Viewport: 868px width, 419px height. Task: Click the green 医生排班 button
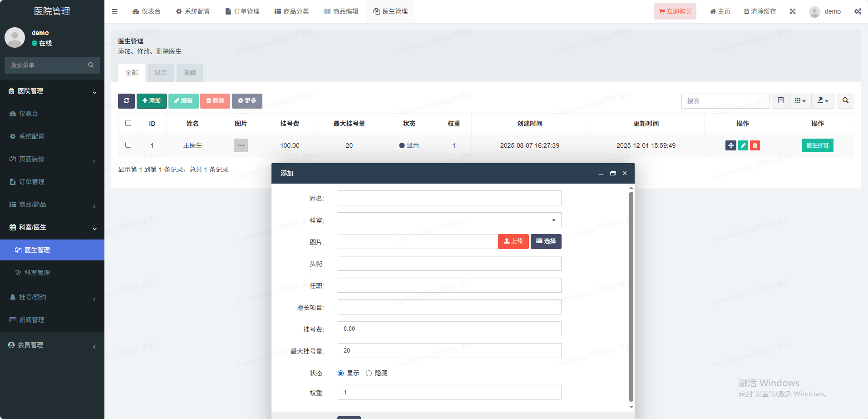click(x=817, y=145)
